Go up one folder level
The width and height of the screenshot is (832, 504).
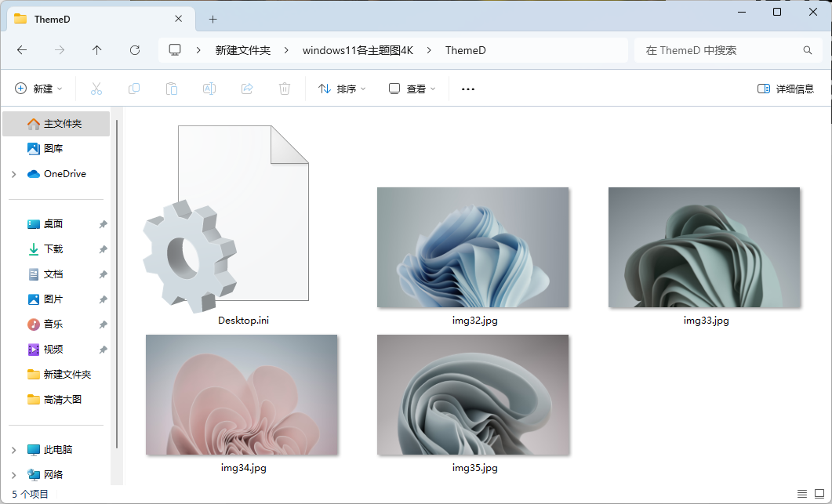[97, 50]
